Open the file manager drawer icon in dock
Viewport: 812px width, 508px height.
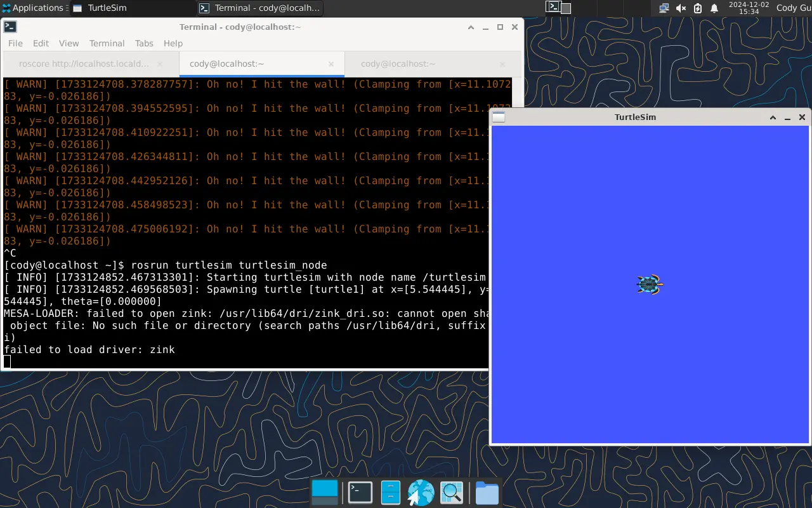click(390, 493)
